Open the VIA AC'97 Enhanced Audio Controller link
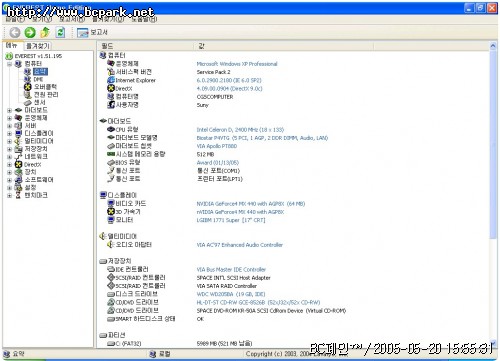This screenshot has height=361, width=500. click(239, 245)
